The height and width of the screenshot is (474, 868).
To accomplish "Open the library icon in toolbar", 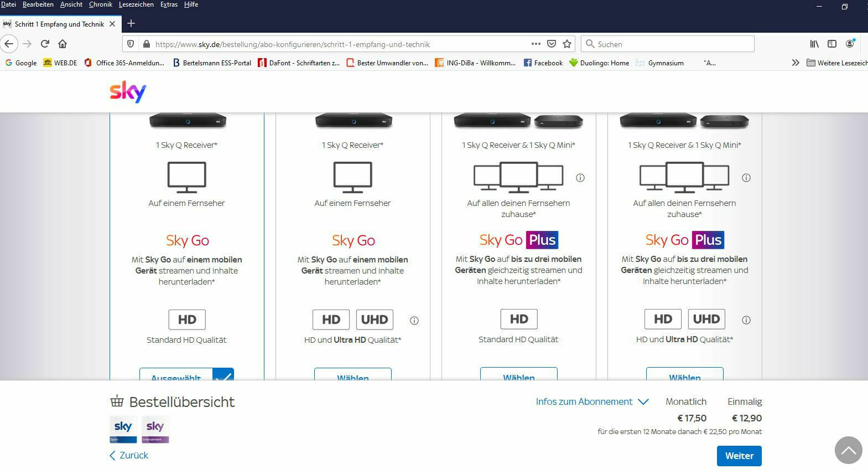I will coord(814,44).
